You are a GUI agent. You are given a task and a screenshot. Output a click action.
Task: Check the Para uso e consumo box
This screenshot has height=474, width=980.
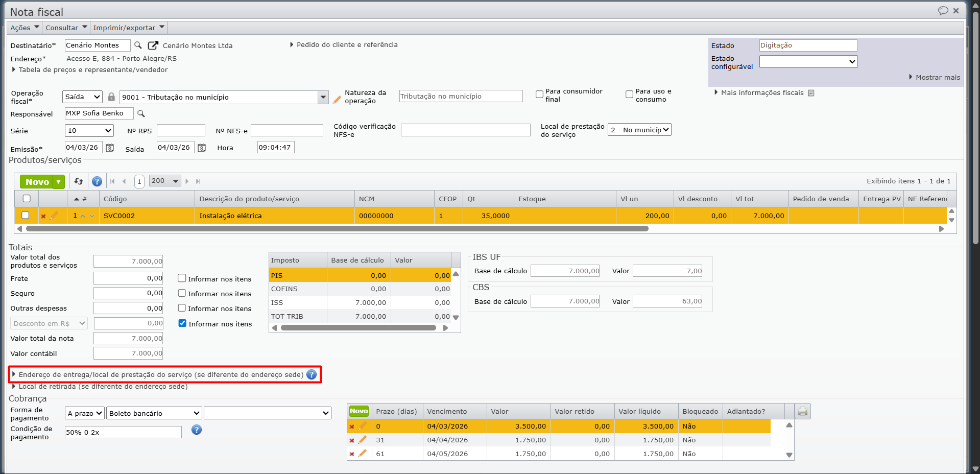tap(629, 94)
